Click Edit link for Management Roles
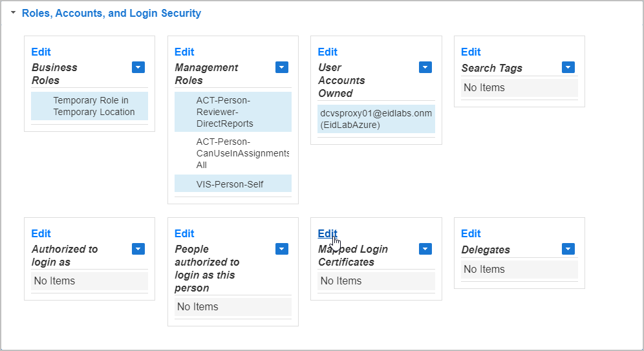Viewport: 644px width, 351px height. tap(184, 52)
